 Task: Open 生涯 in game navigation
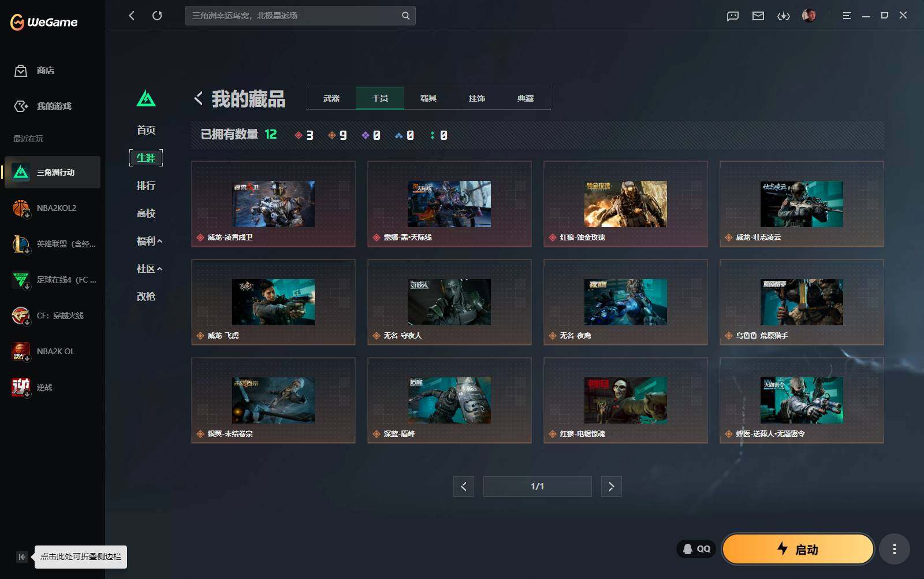[x=146, y=158]
